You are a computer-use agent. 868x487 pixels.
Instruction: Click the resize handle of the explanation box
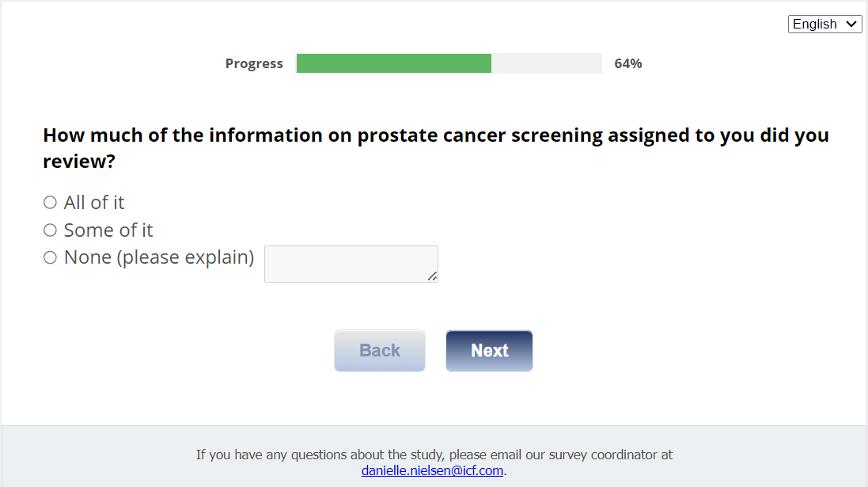pyautogui.click(x=432, y=276)
